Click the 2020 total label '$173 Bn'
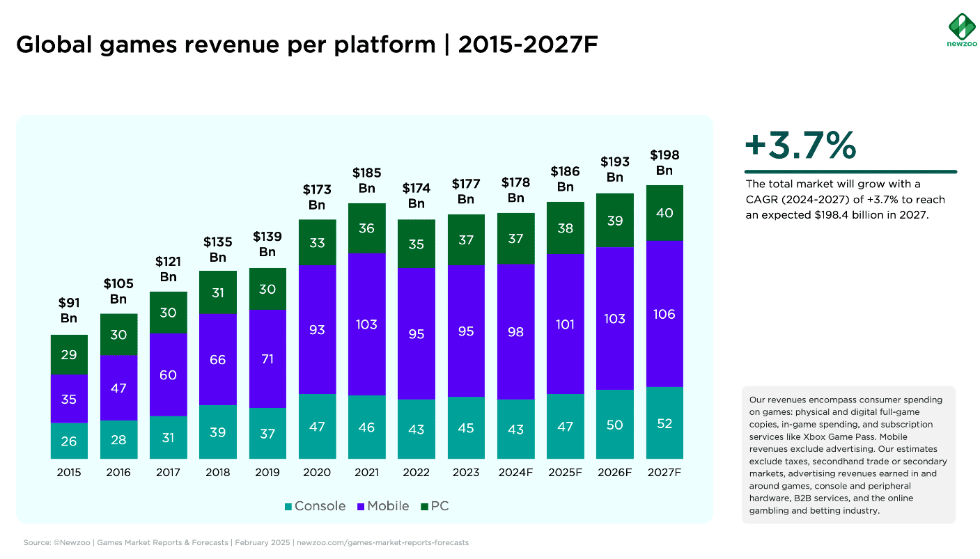 317,197
